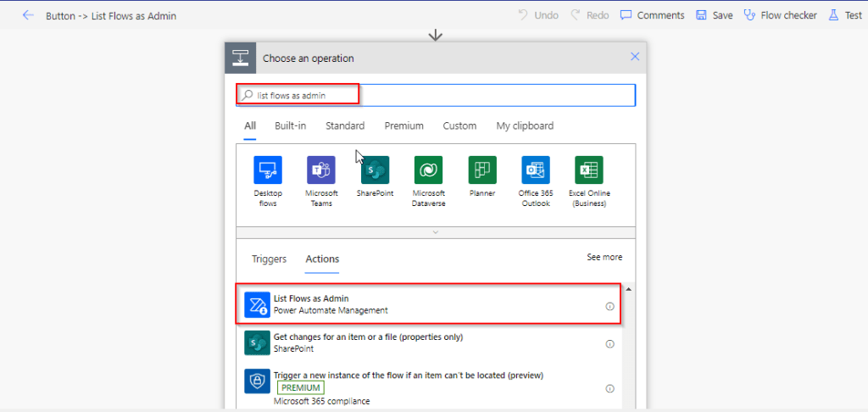
Task: Save the flow
Action: (715, 15)
